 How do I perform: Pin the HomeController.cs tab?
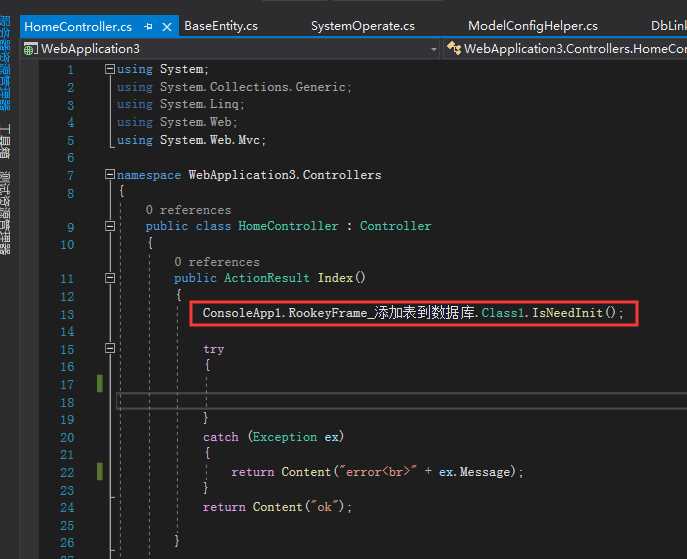(148, 27)
